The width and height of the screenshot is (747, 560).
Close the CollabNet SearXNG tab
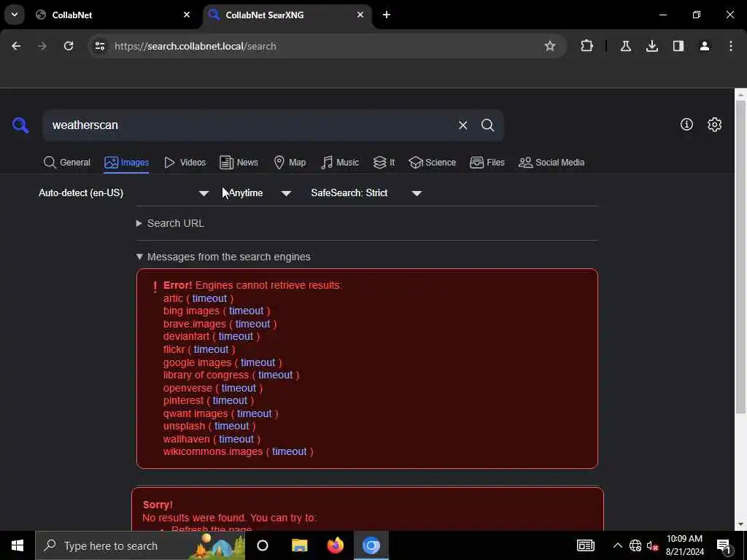[x=360, y=15]
